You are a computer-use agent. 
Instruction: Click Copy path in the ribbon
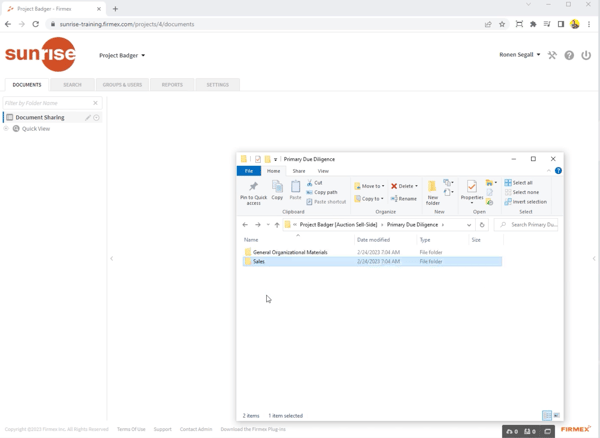322,192
